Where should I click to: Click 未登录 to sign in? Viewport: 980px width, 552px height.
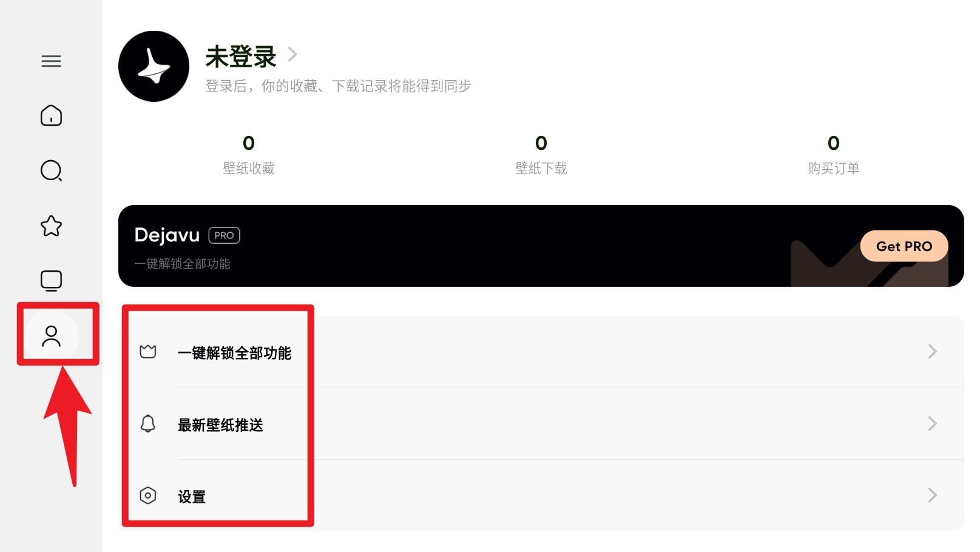241,56
